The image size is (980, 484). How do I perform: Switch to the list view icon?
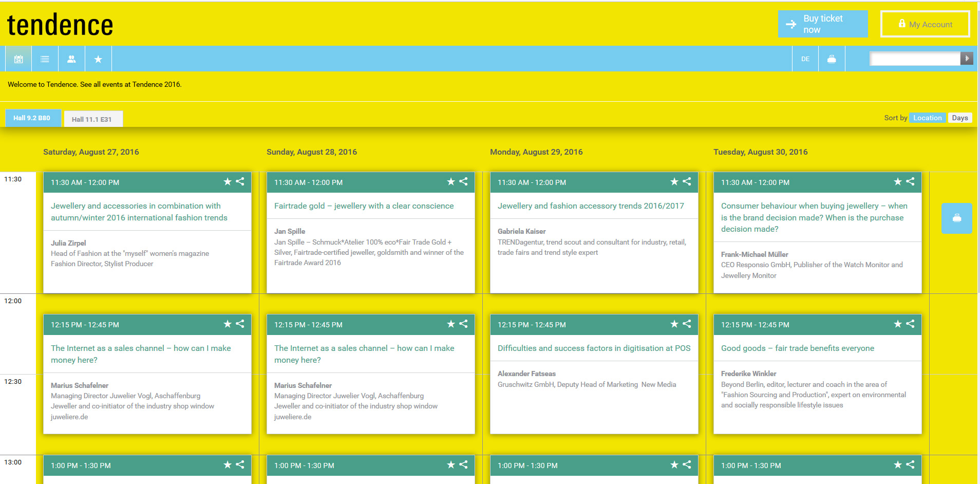point(45,59)
